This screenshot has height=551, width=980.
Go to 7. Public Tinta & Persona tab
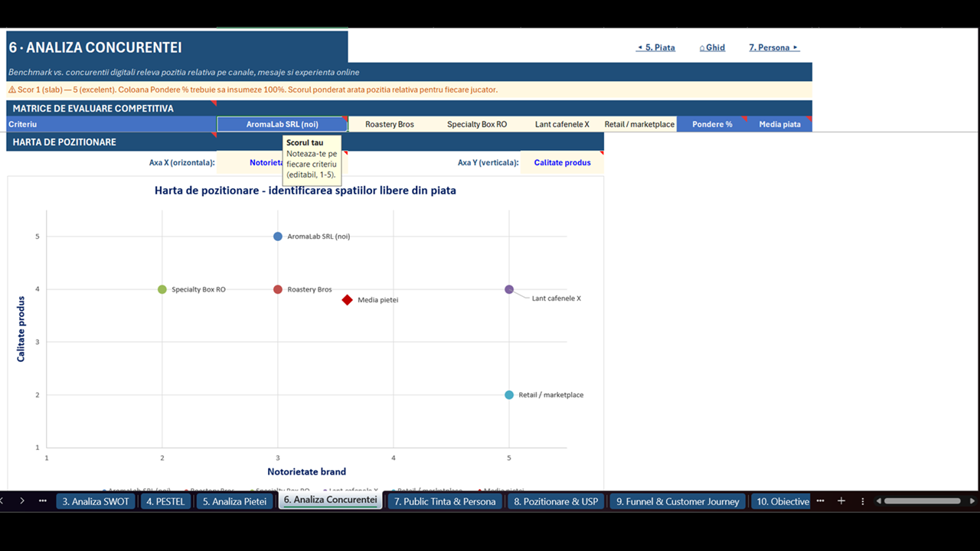(x=445, y=501)
